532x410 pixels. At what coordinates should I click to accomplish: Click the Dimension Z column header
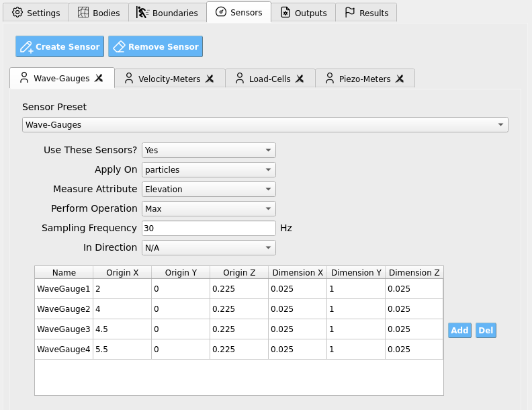pos(414,272)
